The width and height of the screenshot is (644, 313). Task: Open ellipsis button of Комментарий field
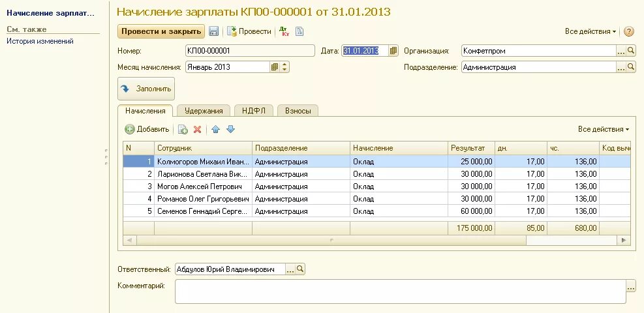pyautogui.click(x=631, y=286)
